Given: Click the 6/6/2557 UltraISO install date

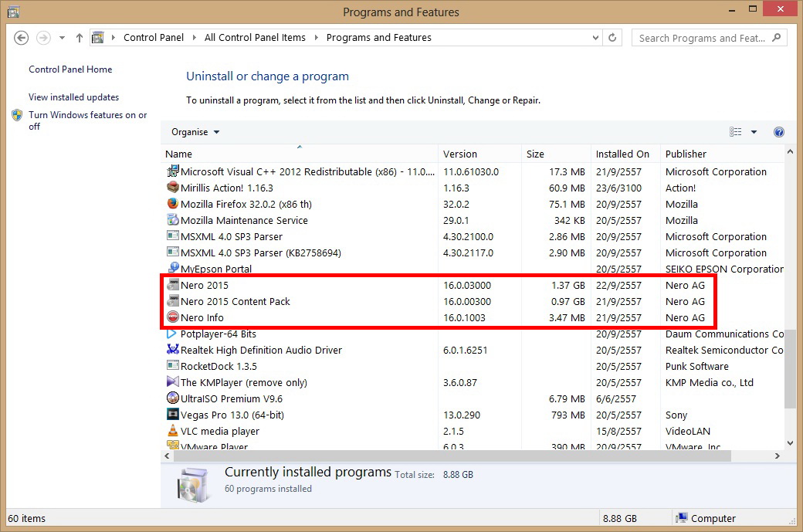Looking at the screenshot, I should 615,399.
